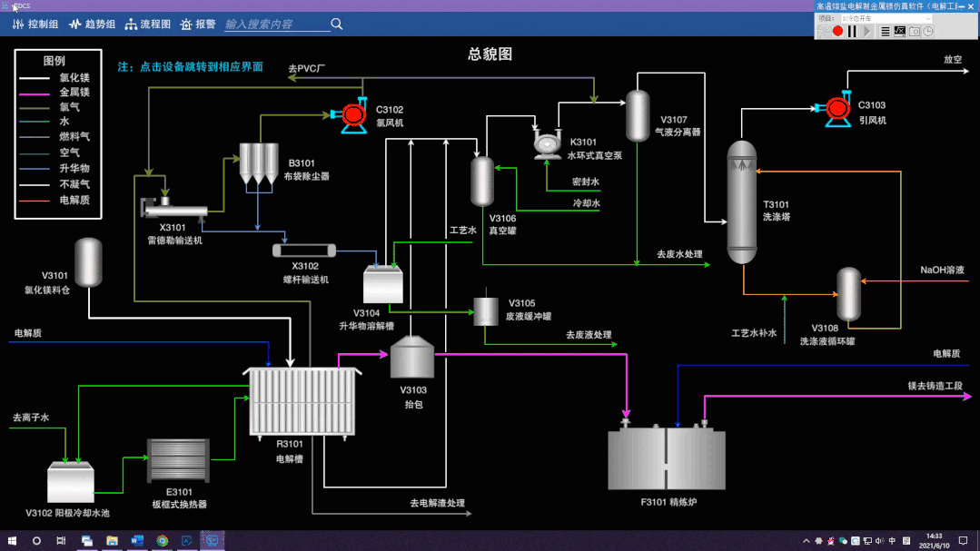Open the V3101 magnesium chloride silo
The image size is (980, 551).
[88, 262]
